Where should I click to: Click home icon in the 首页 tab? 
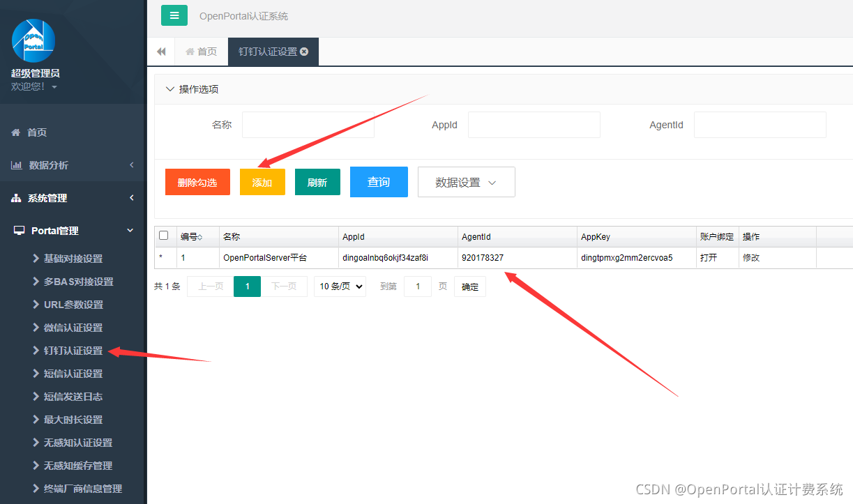190,52
